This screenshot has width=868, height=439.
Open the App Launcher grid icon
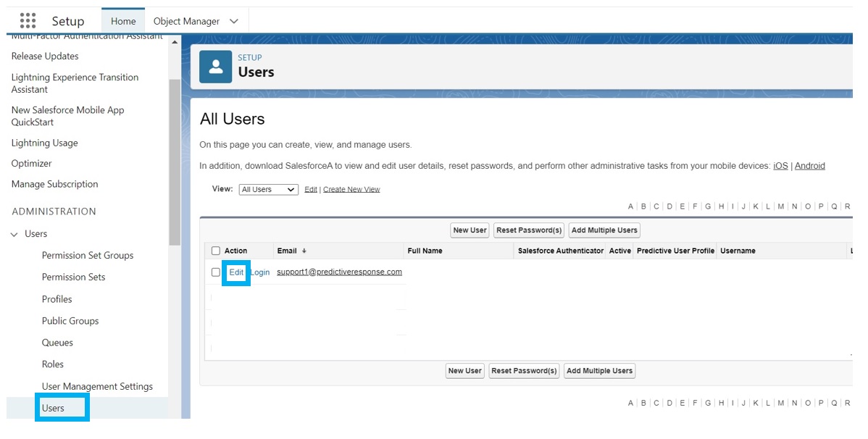coord(28,21)
